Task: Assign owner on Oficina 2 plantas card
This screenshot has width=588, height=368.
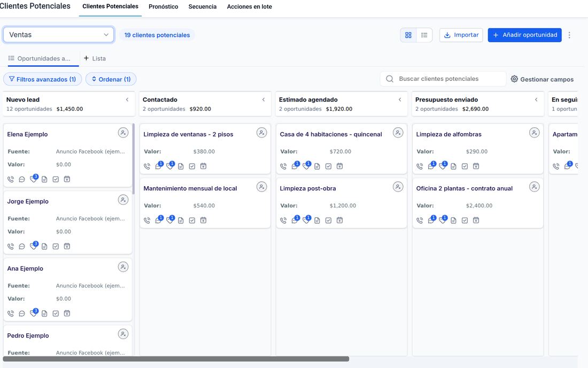Action: pyautogui.click(x=535, y=187)
